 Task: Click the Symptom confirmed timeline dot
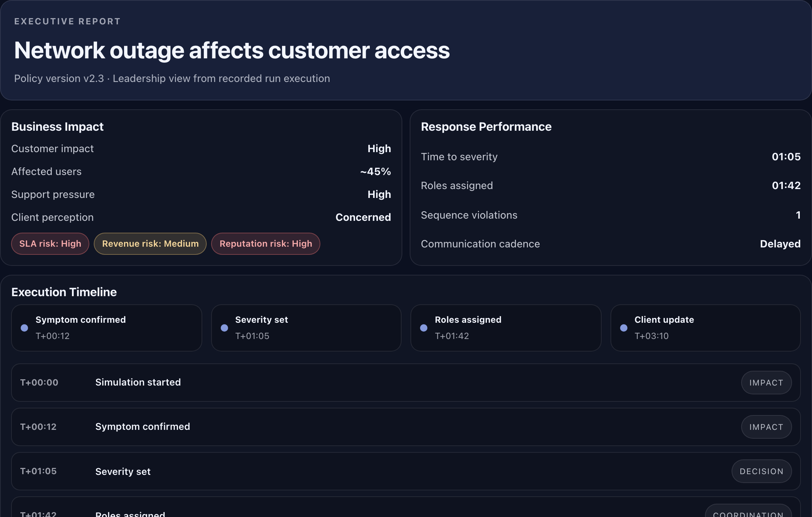coord(24,328)
